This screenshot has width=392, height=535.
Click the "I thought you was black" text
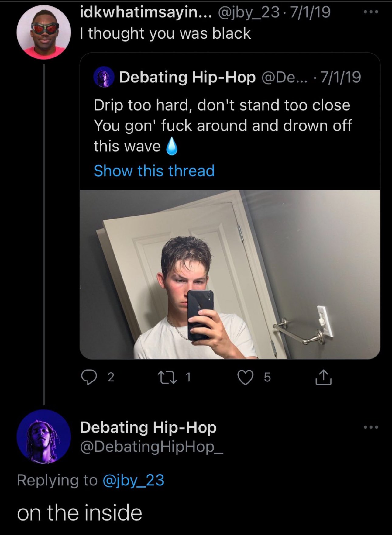coord(165,33)
